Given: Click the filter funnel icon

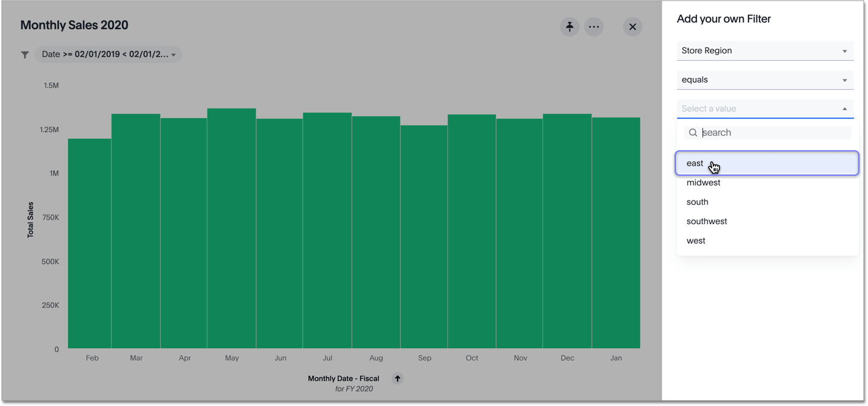Looking at the screenshot, I should pyautogui.click(x=25, y=55).
